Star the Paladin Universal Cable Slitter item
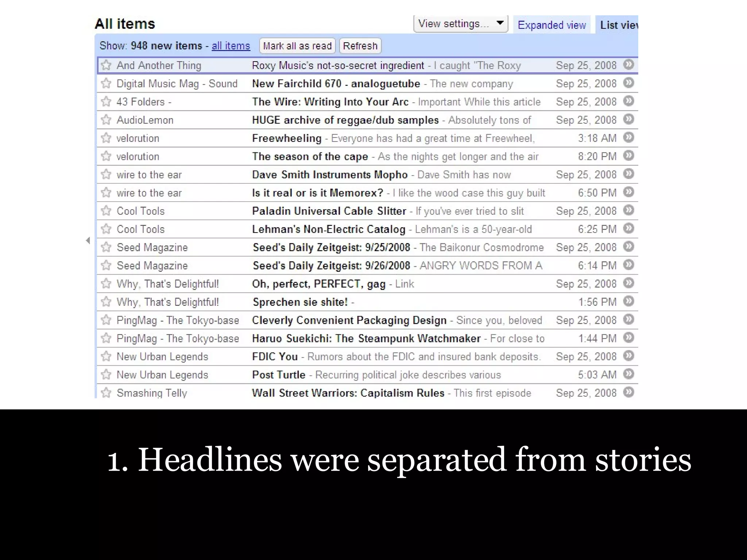 click(x=106, y=211)
